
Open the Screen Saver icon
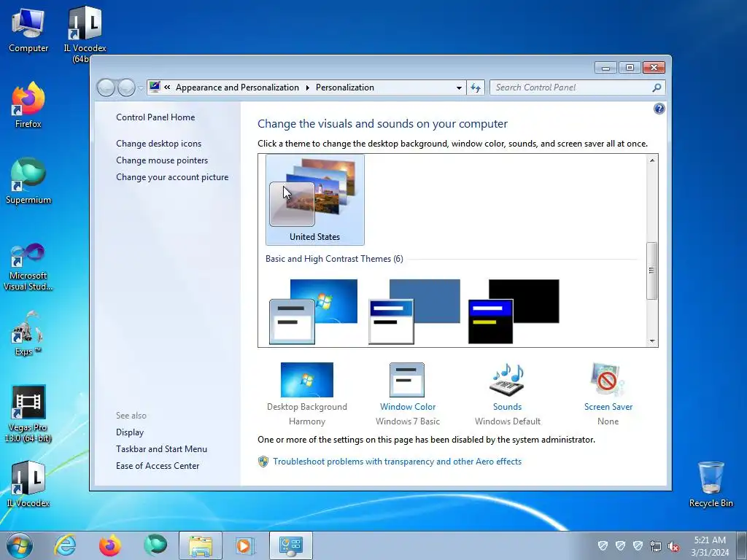tap(608, 379)
